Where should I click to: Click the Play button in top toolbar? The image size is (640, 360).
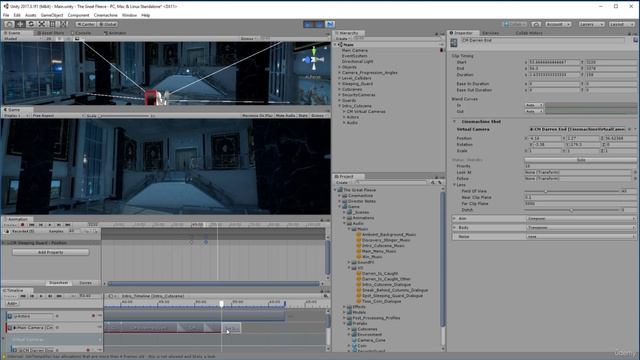point(309,24)
